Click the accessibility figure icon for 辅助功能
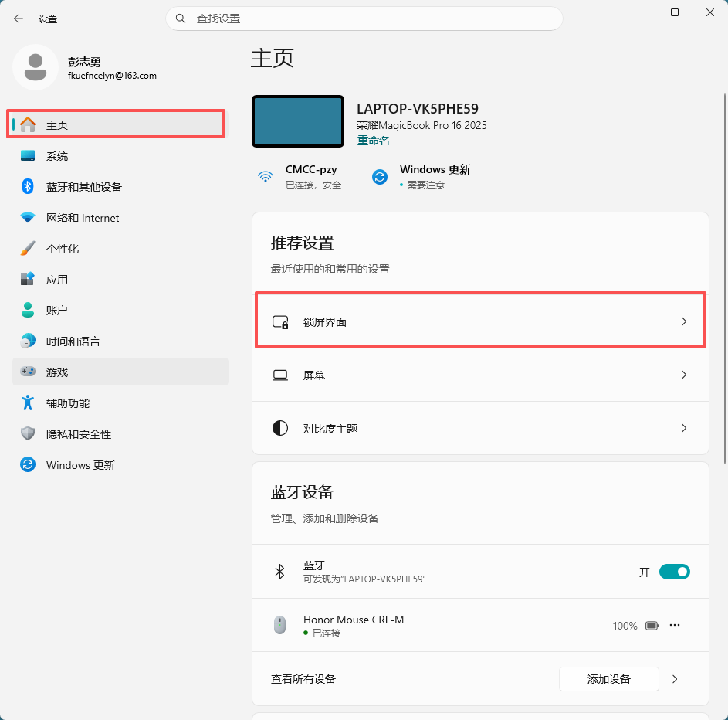The image size is (728, 720). [x=28, y=402]
